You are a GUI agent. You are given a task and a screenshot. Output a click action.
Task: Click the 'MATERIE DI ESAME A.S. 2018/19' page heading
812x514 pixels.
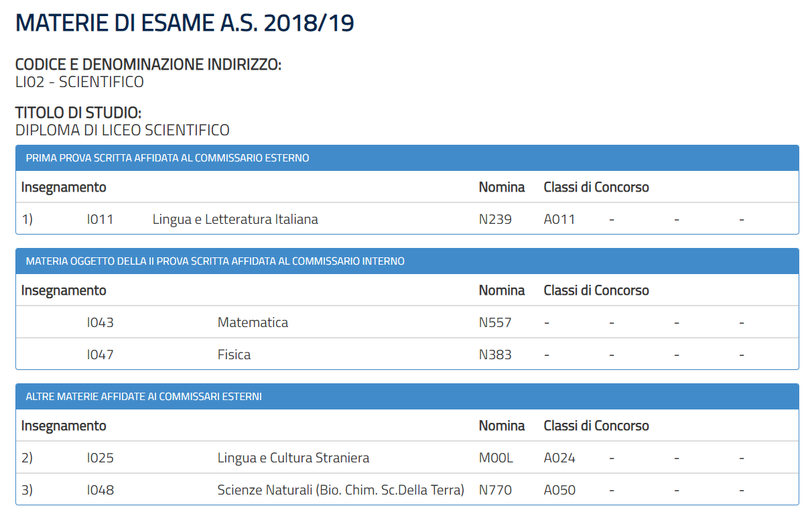pos(184,23)
